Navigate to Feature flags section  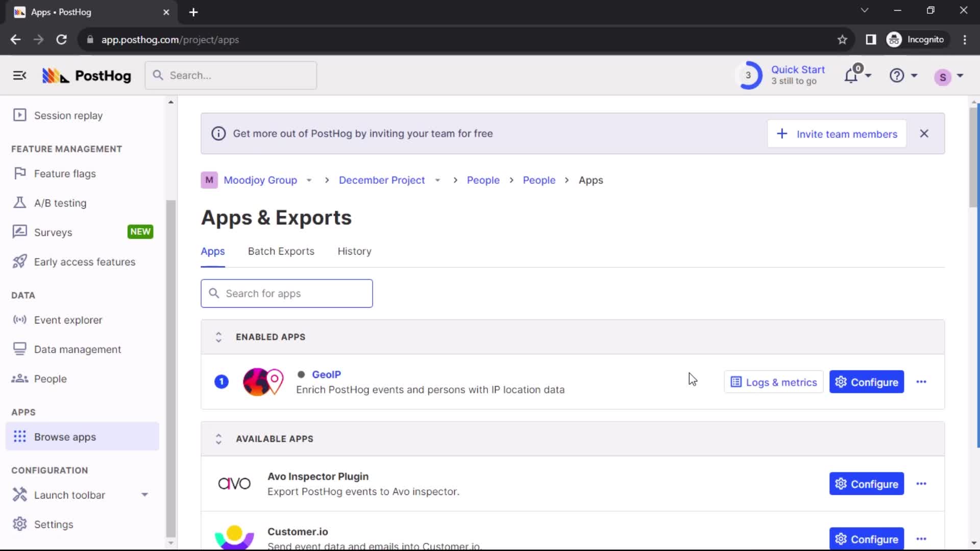point(65,173)
